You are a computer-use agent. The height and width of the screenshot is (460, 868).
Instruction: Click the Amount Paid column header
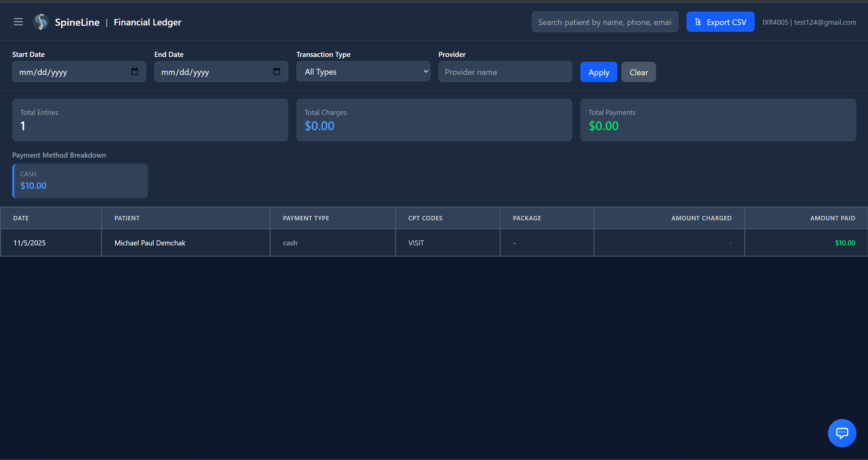click(832, 218)
